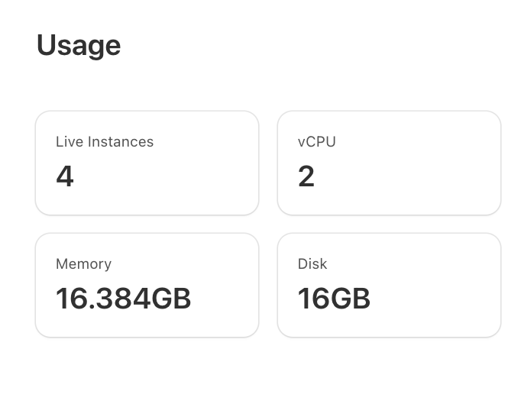521x420 pixels.
Task: Click the Live Instances label text
Action: [x=105, y=142]
